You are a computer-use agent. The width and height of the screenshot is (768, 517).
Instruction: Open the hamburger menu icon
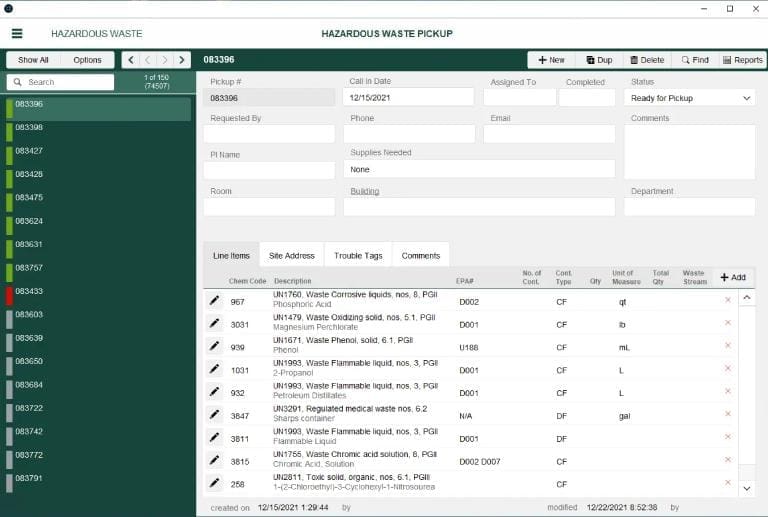point(17,33)
